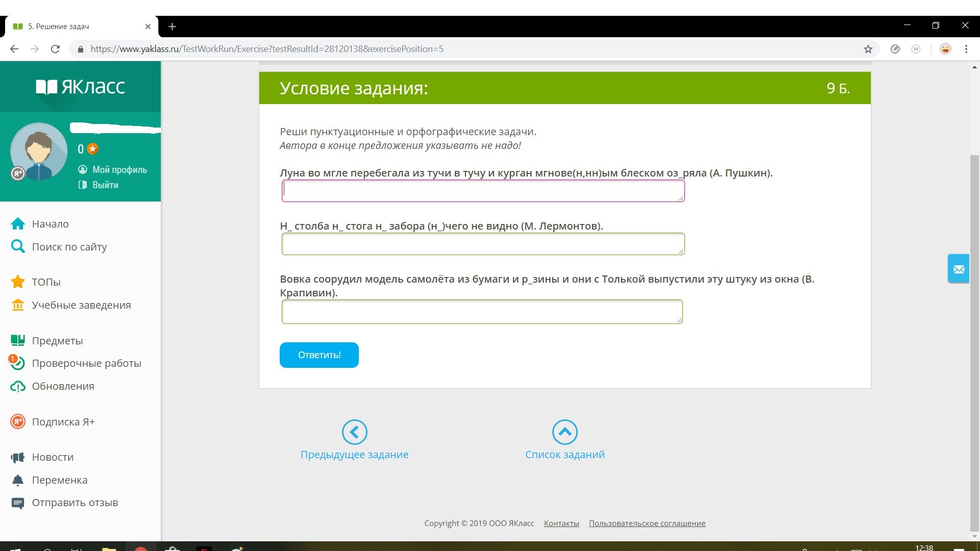Open the Мой профиль link
The image size is (980, 551).
[119, 170]
